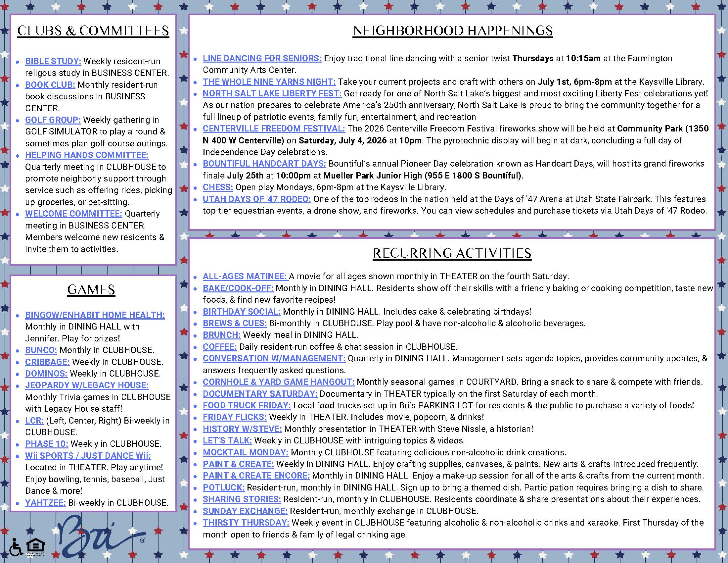728x563 pixels.
Task: Select the HELPING HANDS COMMITTEE link
Action: (87, 155)
